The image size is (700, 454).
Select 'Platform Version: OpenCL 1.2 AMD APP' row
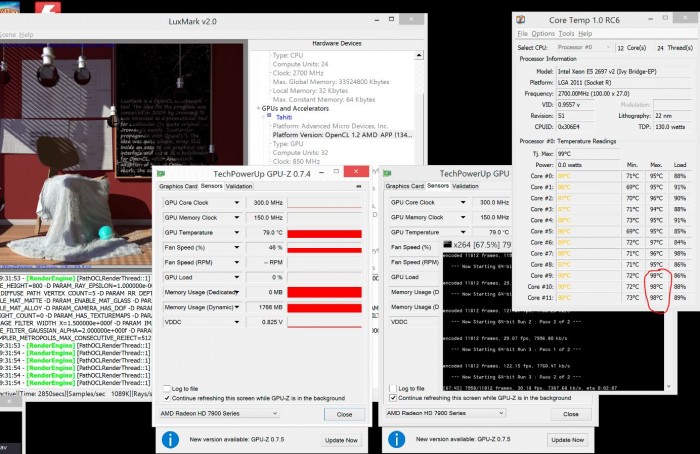click(342, 135)
